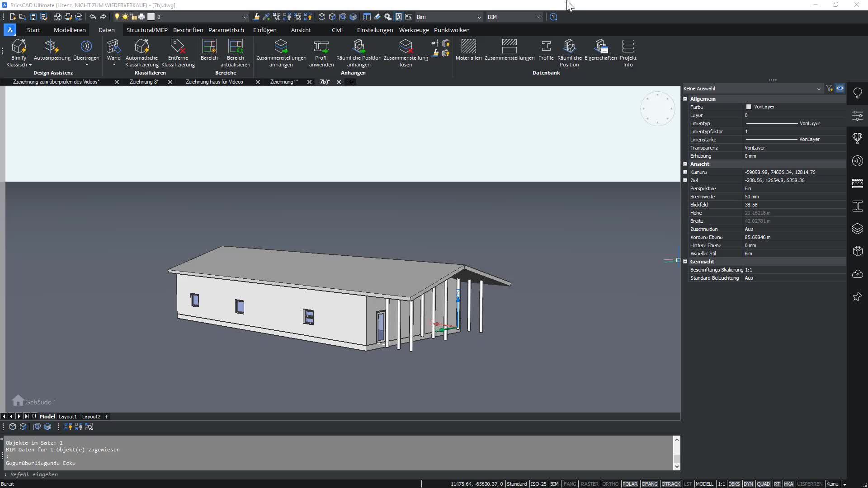
Task: Open the Modellieren ribbon tab
Action: [x=70, y=30]
